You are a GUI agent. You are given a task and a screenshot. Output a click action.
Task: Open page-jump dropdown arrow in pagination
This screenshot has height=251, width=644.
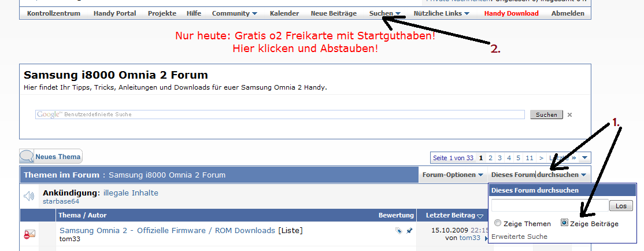pos(585,158)
